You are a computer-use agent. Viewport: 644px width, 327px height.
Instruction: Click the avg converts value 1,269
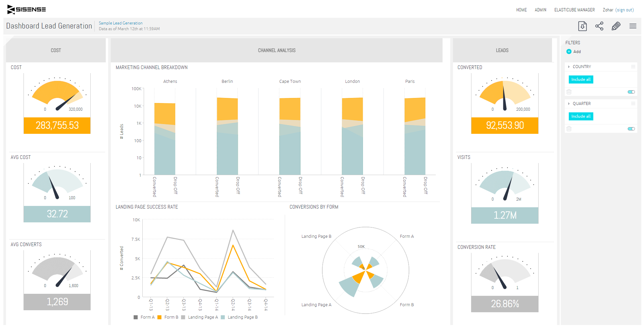click(x=57, y=302)
